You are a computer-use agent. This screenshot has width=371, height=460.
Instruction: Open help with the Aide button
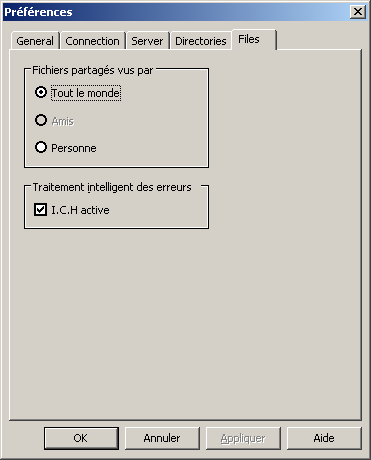click(324, 438)
